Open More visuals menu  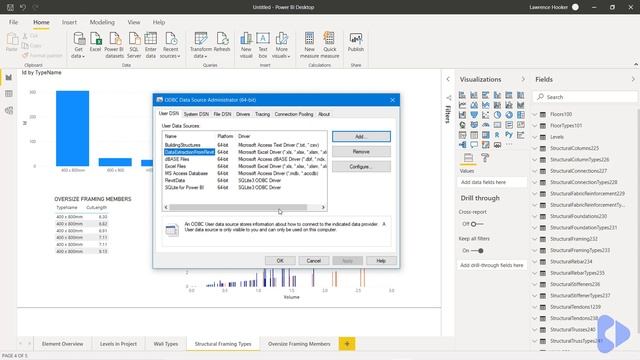(x=281, y=45)
